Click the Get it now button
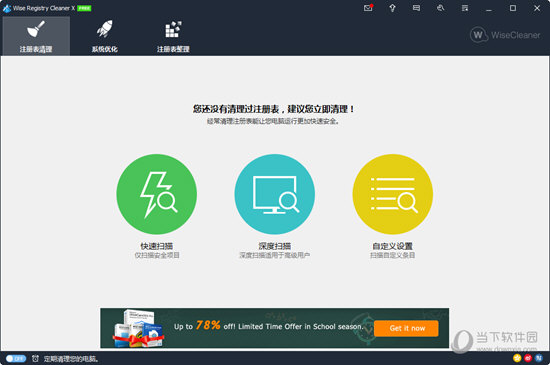The height and width of the screenshot is (365, 550). click(407, 329)
